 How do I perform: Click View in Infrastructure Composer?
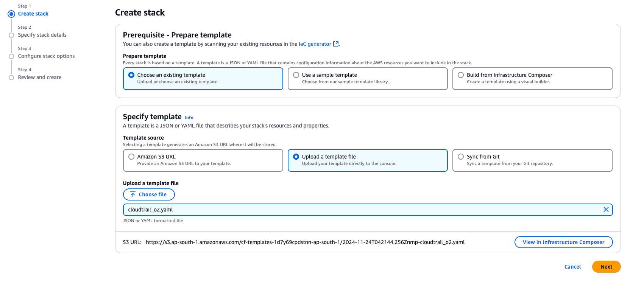point(563,242)
